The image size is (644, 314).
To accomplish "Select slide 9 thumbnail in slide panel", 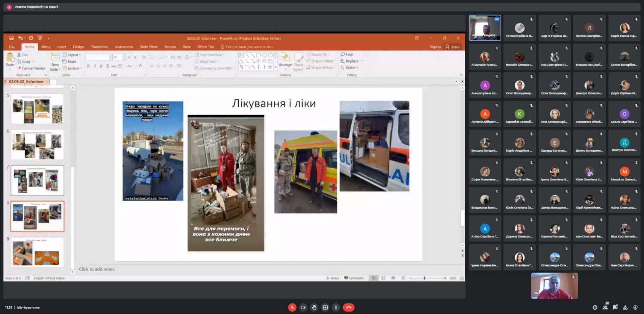I will 37,252.
